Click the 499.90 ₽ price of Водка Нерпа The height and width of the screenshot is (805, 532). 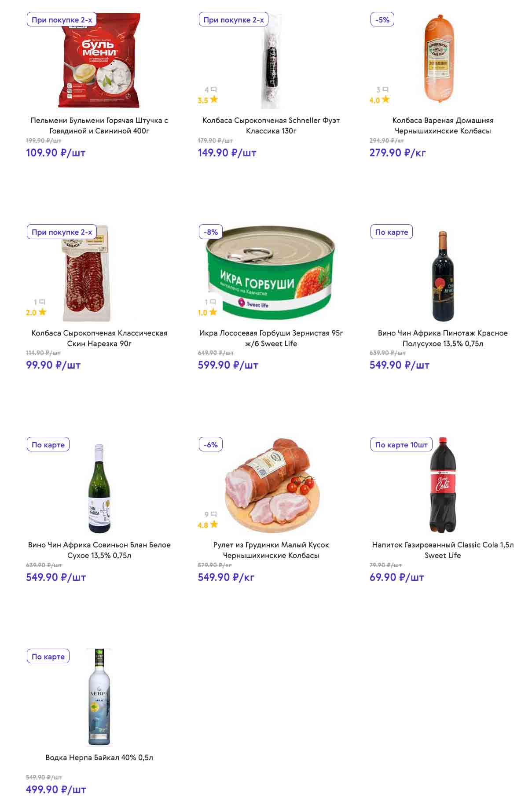[x=56, y=790]
